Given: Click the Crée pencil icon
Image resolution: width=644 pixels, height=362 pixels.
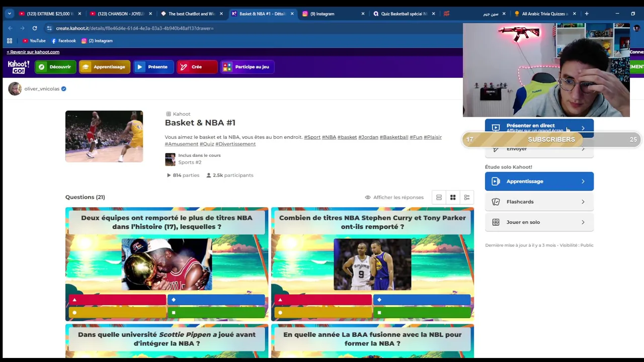Looking at the screenshot, I should point(184,67).
